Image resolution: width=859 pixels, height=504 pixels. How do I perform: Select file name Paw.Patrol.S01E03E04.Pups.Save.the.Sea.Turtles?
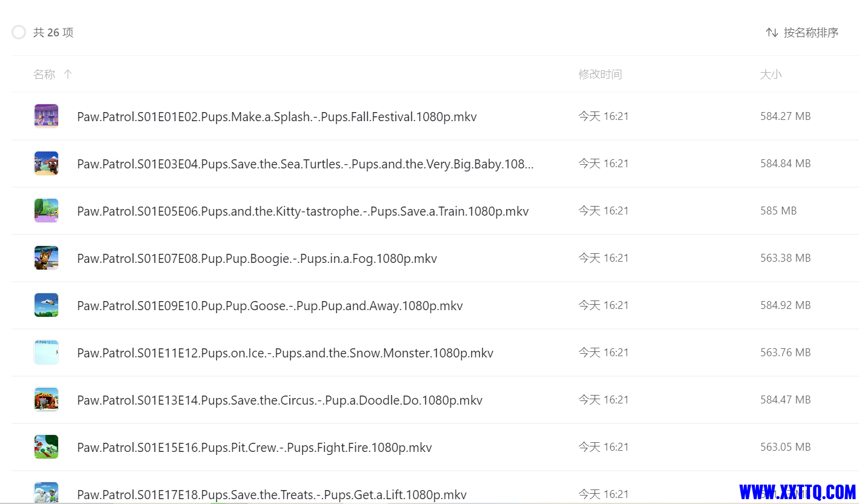(305, 164)
